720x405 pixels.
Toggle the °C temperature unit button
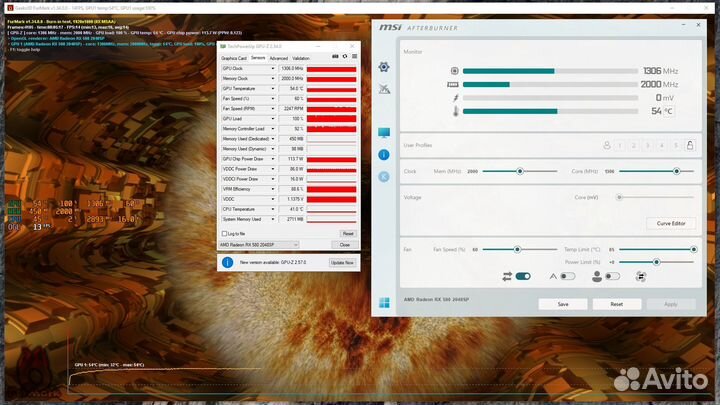(669, 111)
